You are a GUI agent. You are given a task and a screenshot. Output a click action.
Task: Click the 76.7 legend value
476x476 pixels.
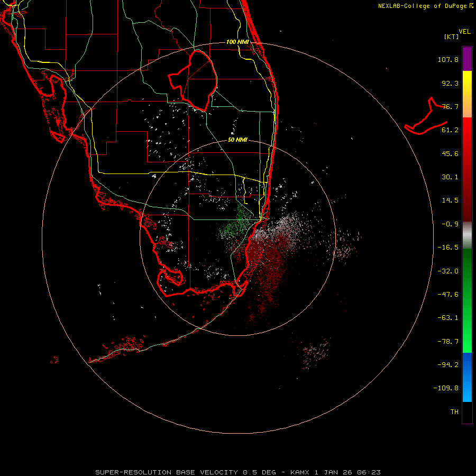coord(450,106)
